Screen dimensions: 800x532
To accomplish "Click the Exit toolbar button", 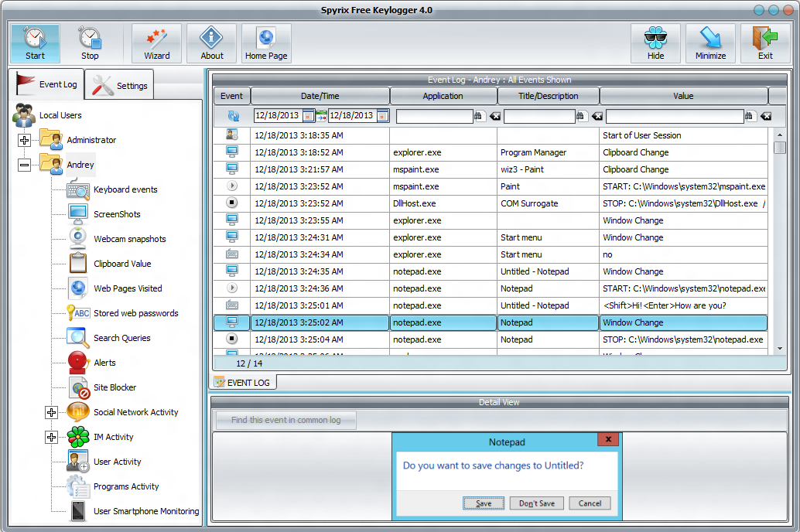I will click(x=765, y=43).
